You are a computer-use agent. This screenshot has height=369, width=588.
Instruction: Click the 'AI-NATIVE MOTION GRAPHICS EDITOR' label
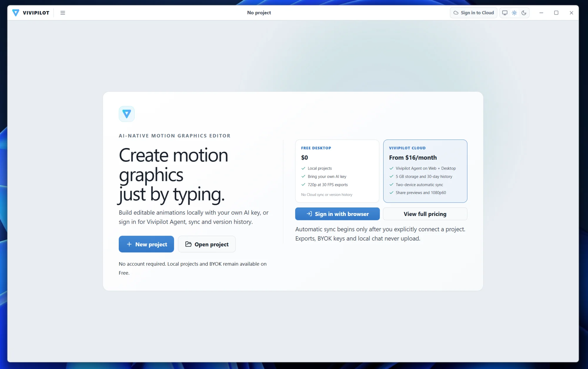tap(175, 136)
